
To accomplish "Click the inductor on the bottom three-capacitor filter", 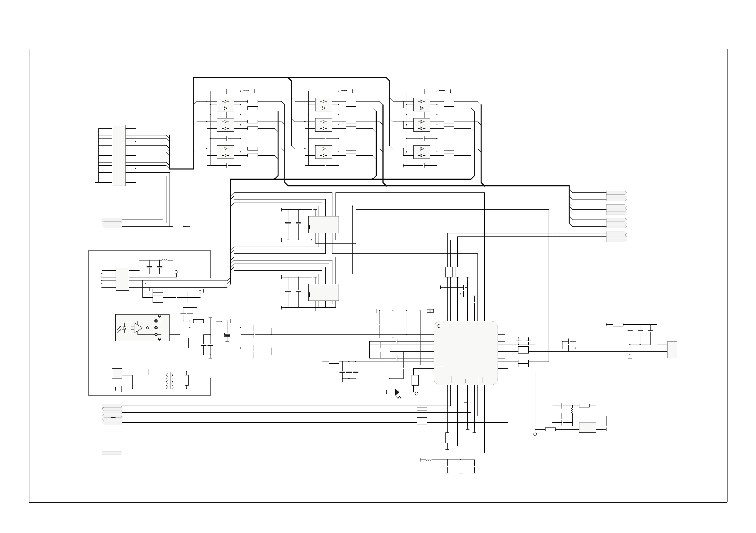I will click(x=428, y=460).
